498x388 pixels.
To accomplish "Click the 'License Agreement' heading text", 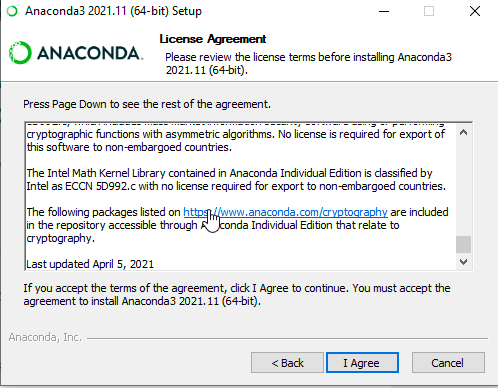I will (213, 39).
